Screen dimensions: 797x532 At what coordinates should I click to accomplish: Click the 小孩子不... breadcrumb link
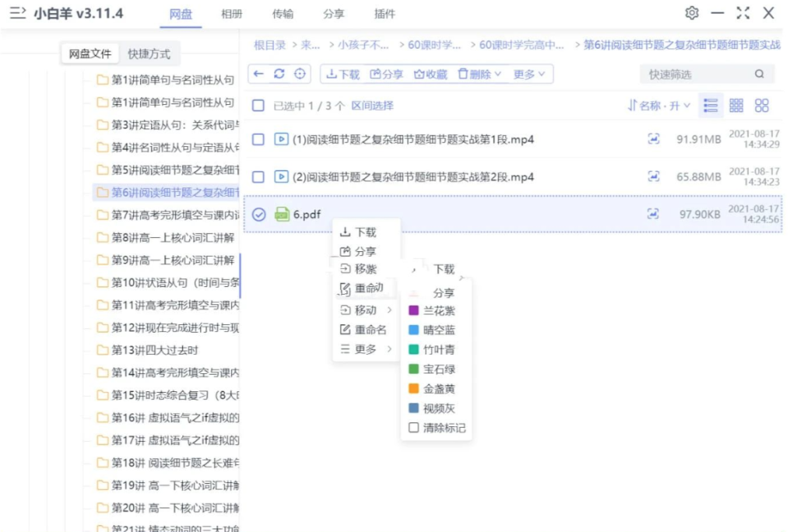coord(363,45)
